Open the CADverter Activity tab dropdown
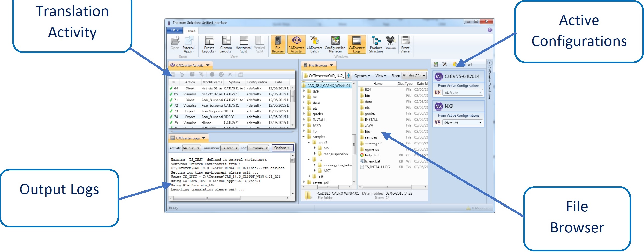Viewport: 644px width, 252px height. 208,65
